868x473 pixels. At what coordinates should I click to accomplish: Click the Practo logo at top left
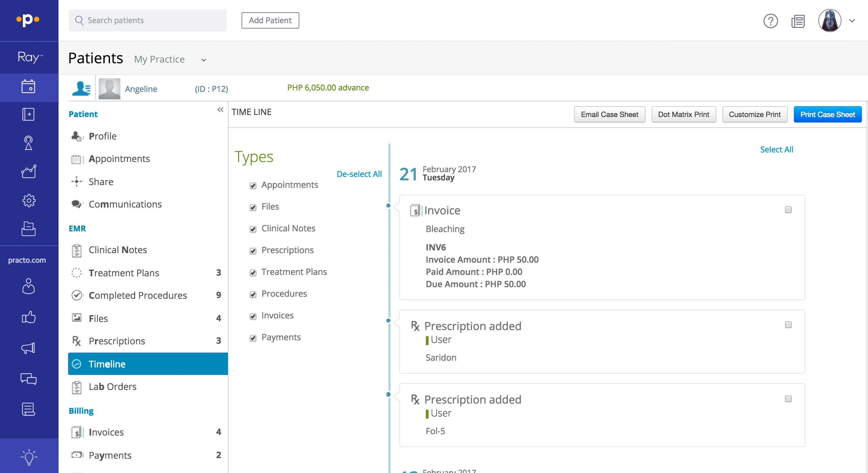click(28, 20)
